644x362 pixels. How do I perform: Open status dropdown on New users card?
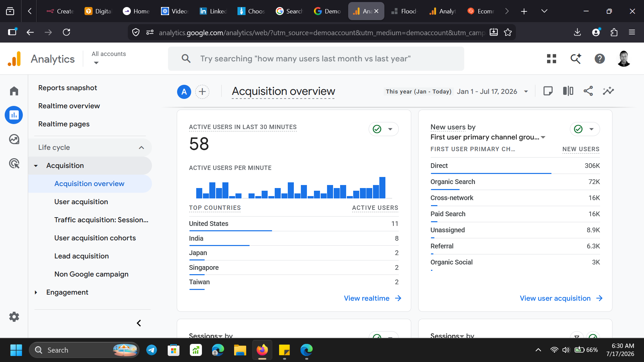[585, 129]
